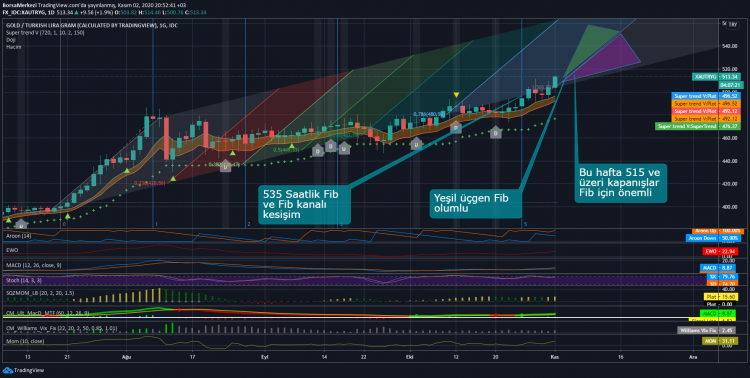Click the '535 Saatlik Fib' annotation box
This screenshot has height=378, width=750.
pos(305,204)
